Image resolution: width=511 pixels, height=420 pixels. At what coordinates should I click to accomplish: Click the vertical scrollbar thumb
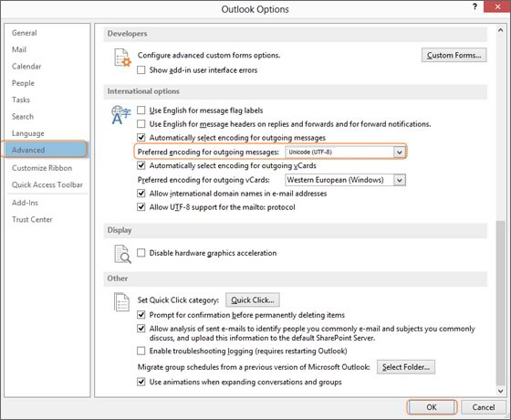500,303
